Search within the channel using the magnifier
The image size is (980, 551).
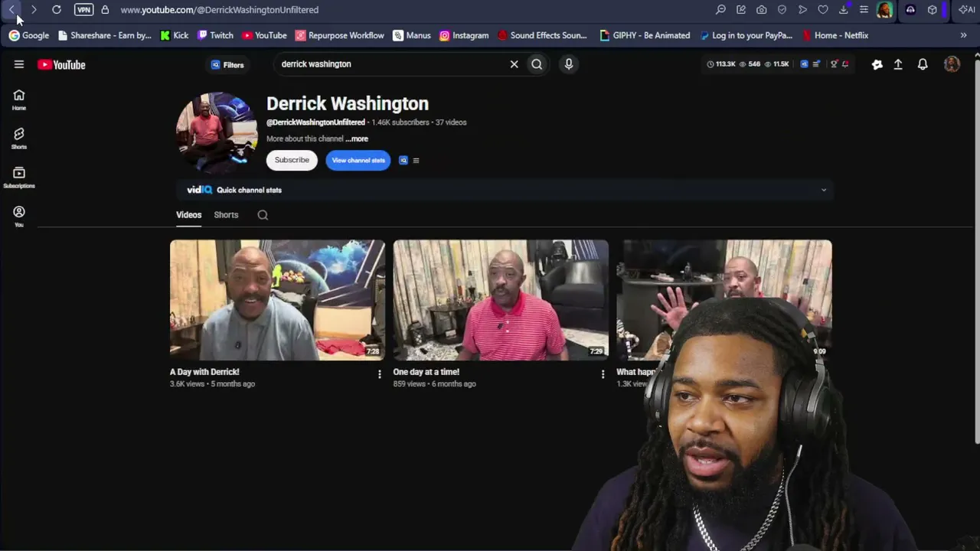263,215
